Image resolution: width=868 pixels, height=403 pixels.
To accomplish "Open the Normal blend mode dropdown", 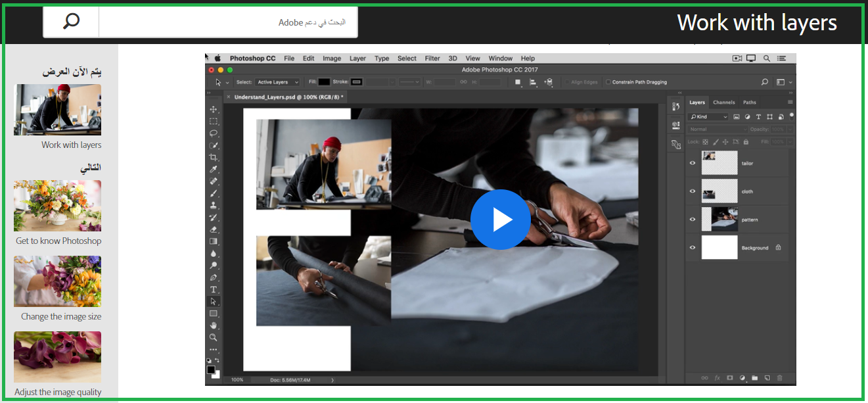I will pos(717,129).
